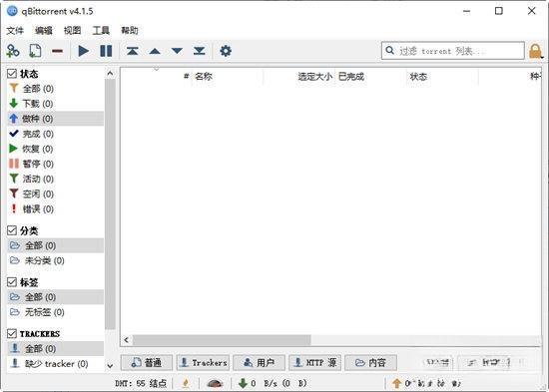Open the 视图 menu
This screenshot has height=392, width=549.
coord(72,31)
